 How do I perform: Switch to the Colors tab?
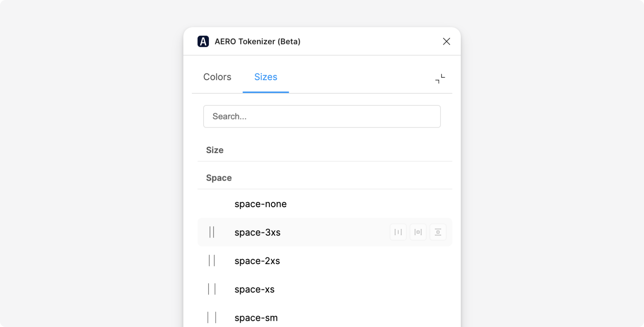(x=217, y=77)
